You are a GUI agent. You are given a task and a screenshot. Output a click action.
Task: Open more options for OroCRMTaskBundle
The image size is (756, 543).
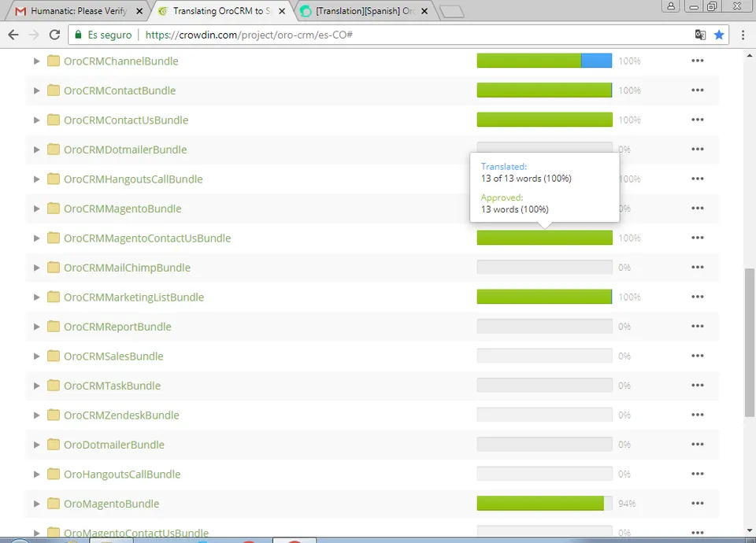697,385
